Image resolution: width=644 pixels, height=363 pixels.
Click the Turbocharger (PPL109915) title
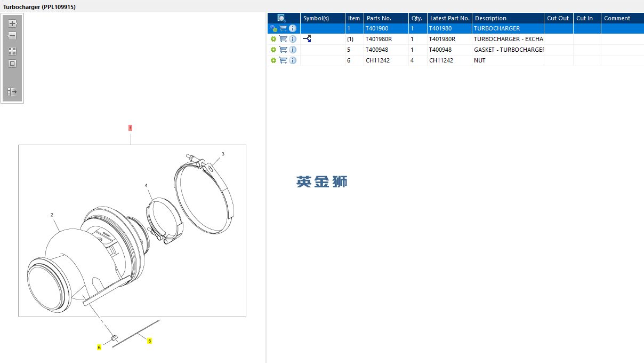click(x=39, y=6)
